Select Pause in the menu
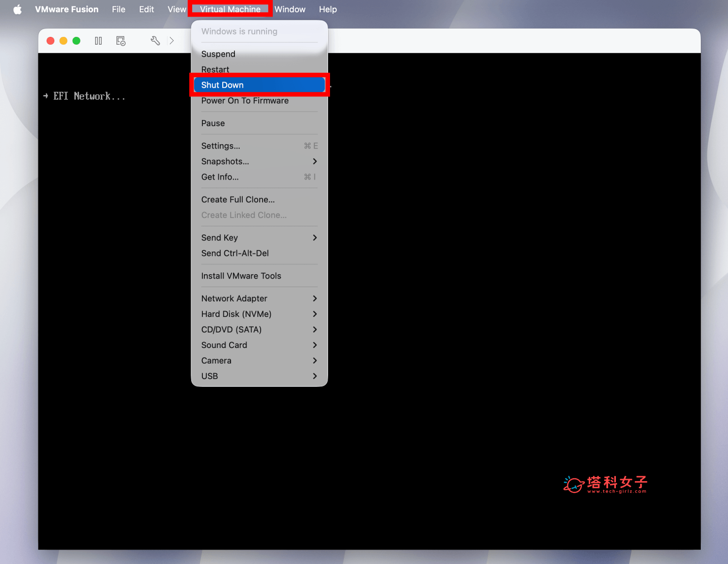Image resolution: width=728 pixels, height=564 pixels. [x=259, y=123]
